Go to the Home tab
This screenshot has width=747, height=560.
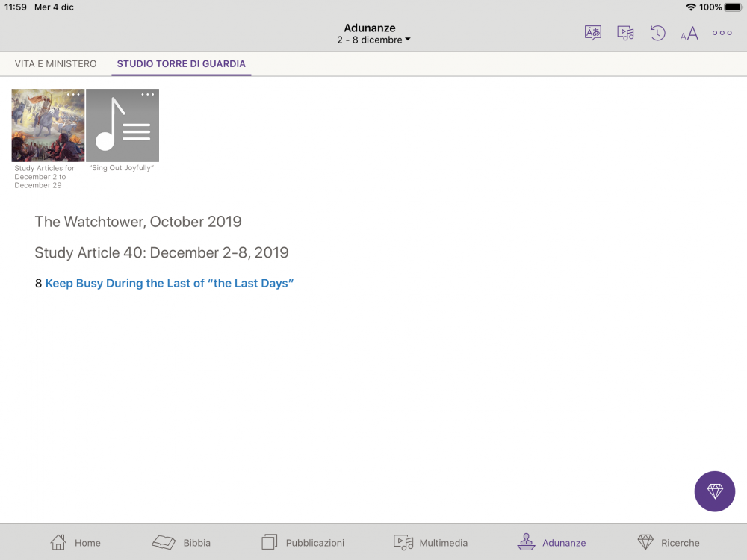75,543
